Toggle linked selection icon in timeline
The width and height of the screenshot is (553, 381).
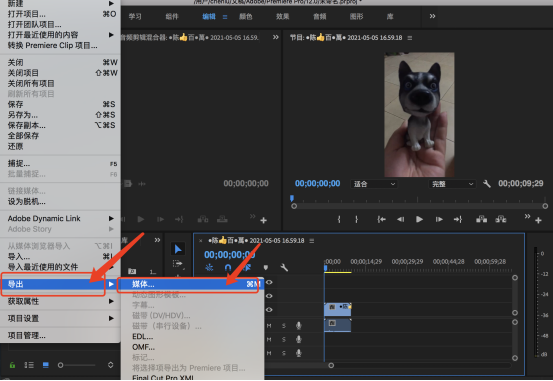247,268
